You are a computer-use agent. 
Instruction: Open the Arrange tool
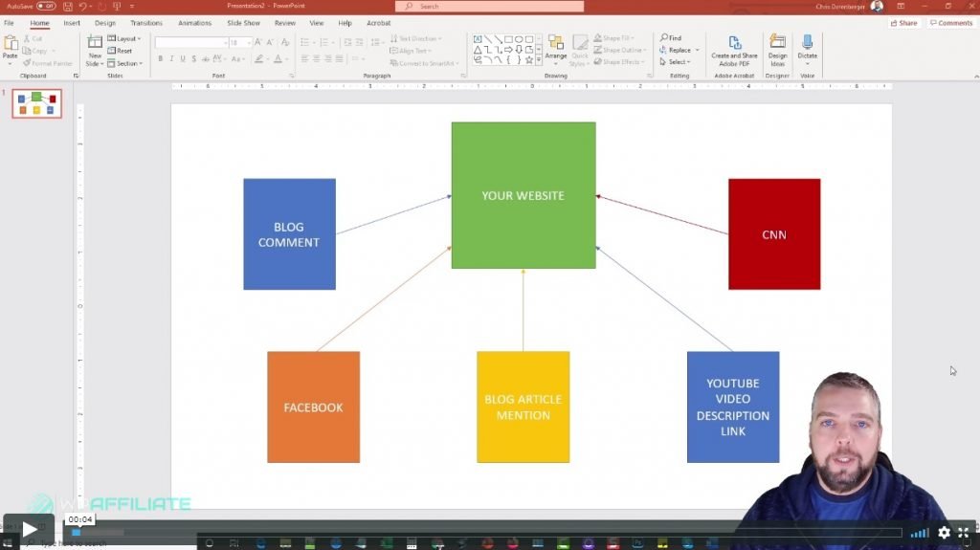click(x=556, y=46)
